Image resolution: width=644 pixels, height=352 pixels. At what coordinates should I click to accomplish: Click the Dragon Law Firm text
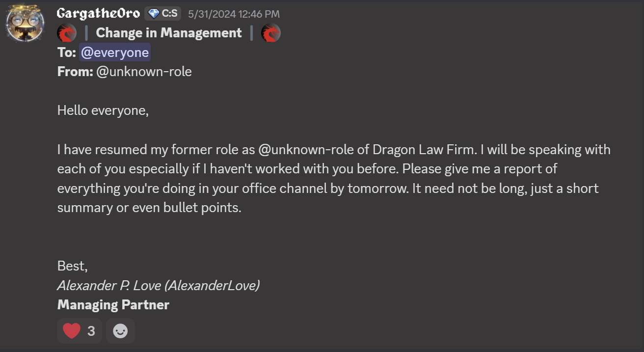coord(424,149)
